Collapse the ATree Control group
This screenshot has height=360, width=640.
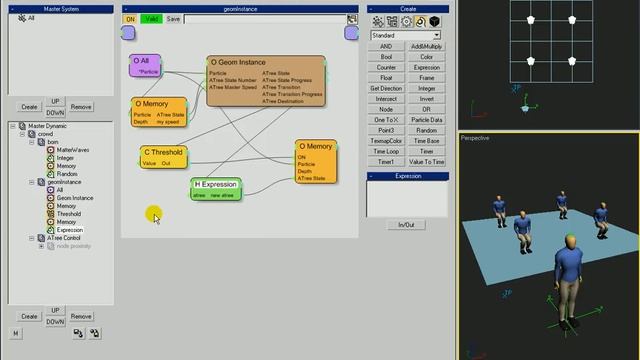click(x=32, y=238)
